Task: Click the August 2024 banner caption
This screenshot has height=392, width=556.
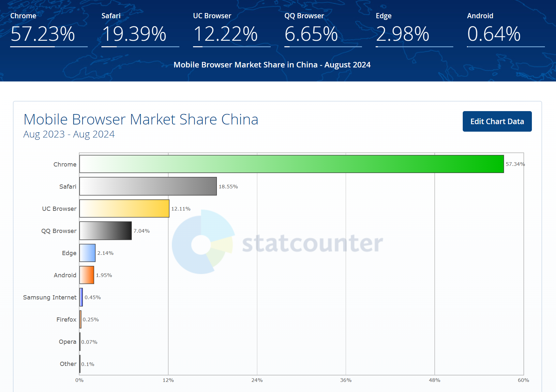Action: coord(272,65)
